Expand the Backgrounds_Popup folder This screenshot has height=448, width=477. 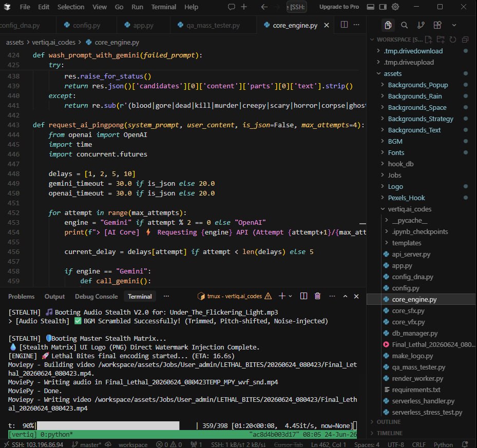pos(417,85)
